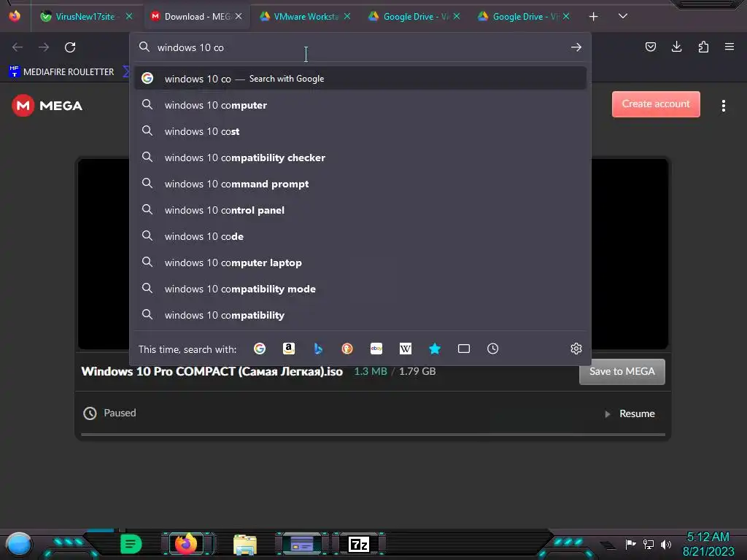Open the MEDIAFIRE ROULETTER bookmark
The image size is (747, 560).
tap(62, 72)
